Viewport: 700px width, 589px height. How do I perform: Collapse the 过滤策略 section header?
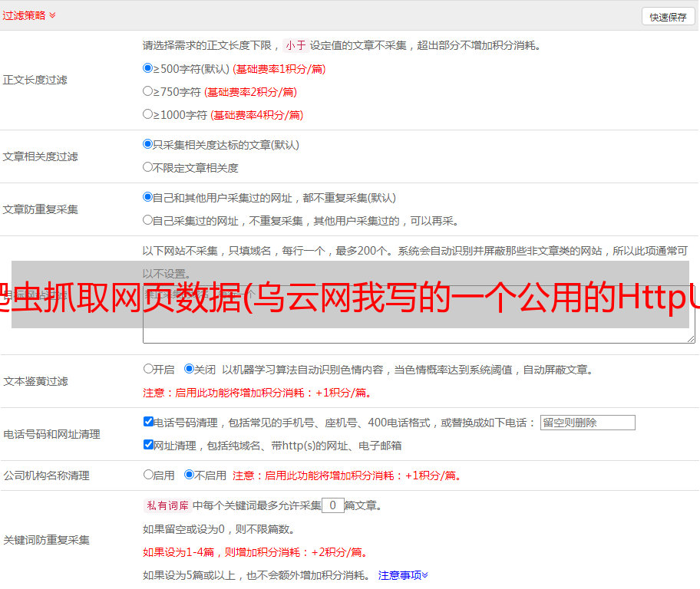point(29,15)
